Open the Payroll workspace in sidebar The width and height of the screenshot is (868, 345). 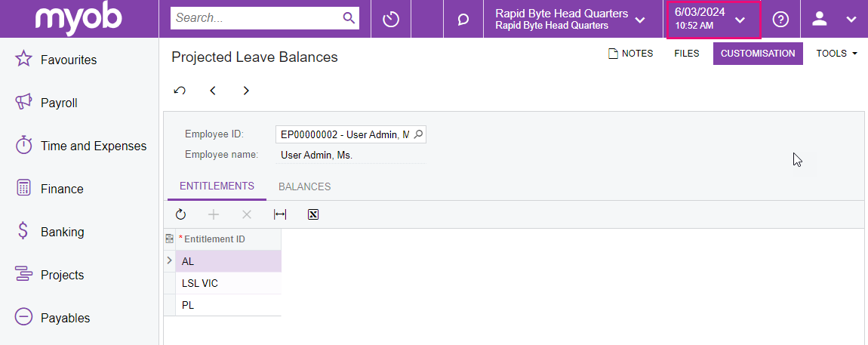[x=59, y=103]
